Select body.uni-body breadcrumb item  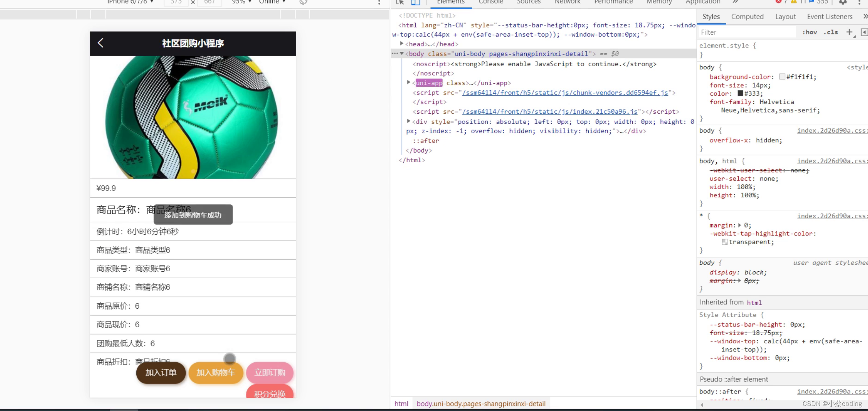click(x=481, y=404)
